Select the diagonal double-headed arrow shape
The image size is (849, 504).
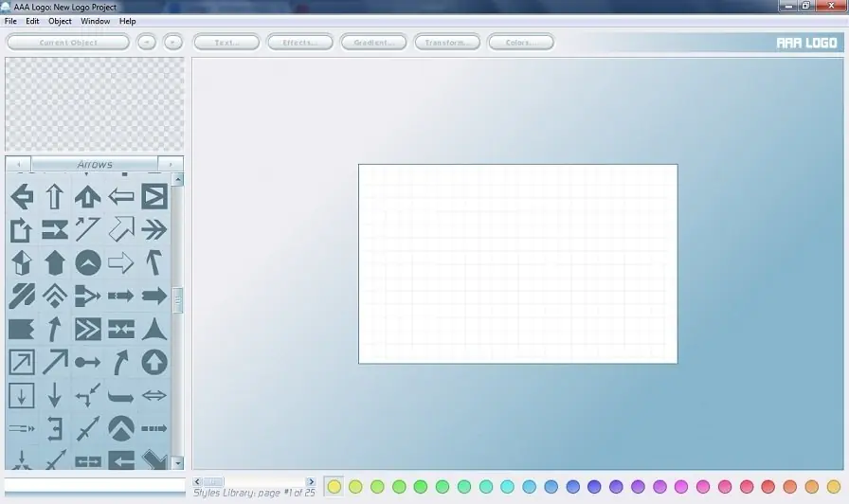coord(88,429)
